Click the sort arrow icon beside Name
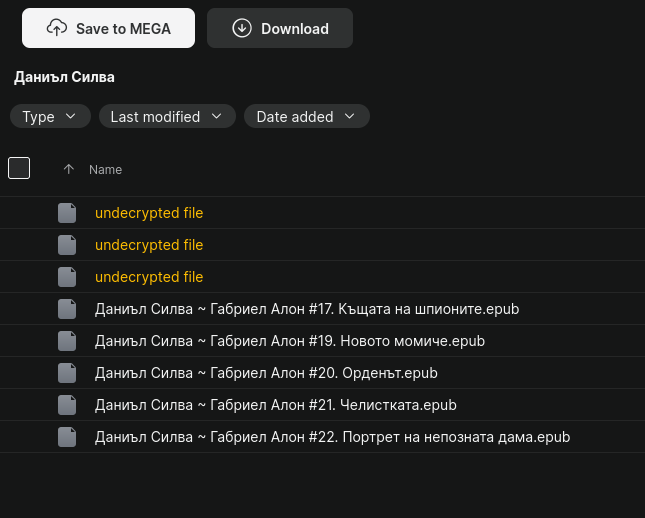This screenshot has width=645, height=518. 68,169
